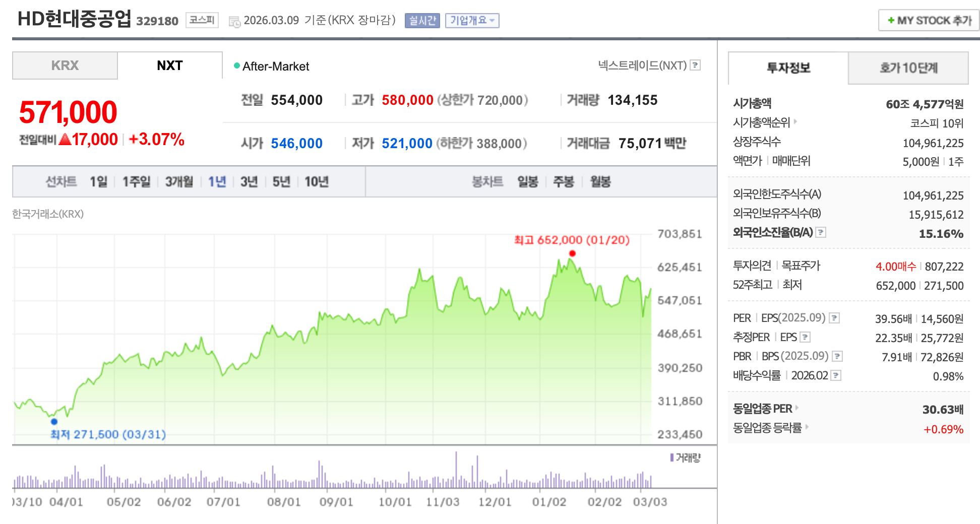Viewport: 980px width, 524px height.
Task: Show the 월봉 candlestick chart
Action: pos(600,181)
